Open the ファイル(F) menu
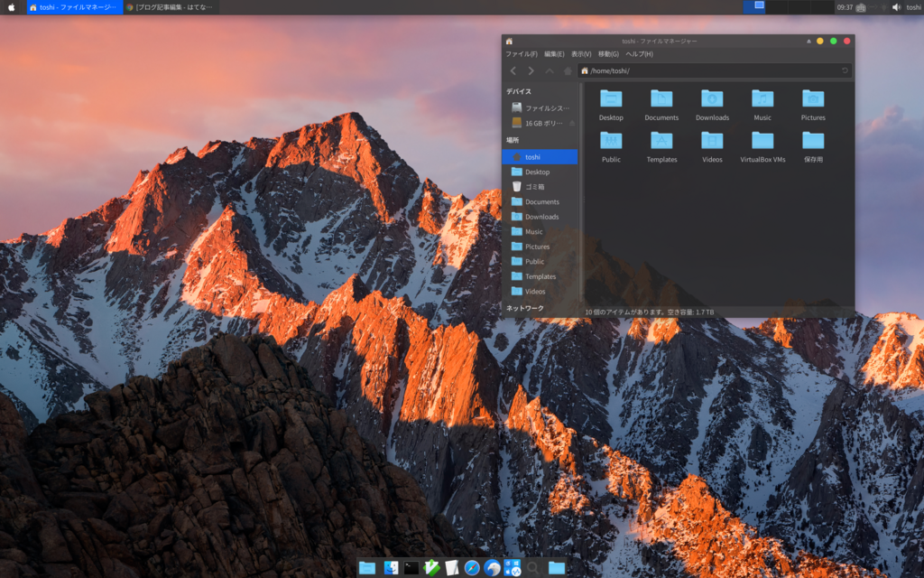Image resolution: width=924 pixels, height=578 pixels. coord(522,54)
